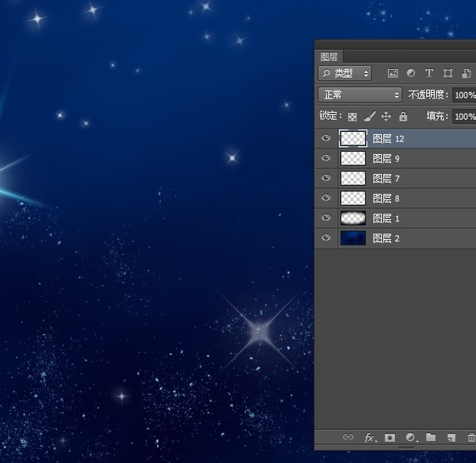Delete layer with trash icon

click(471, 438)
